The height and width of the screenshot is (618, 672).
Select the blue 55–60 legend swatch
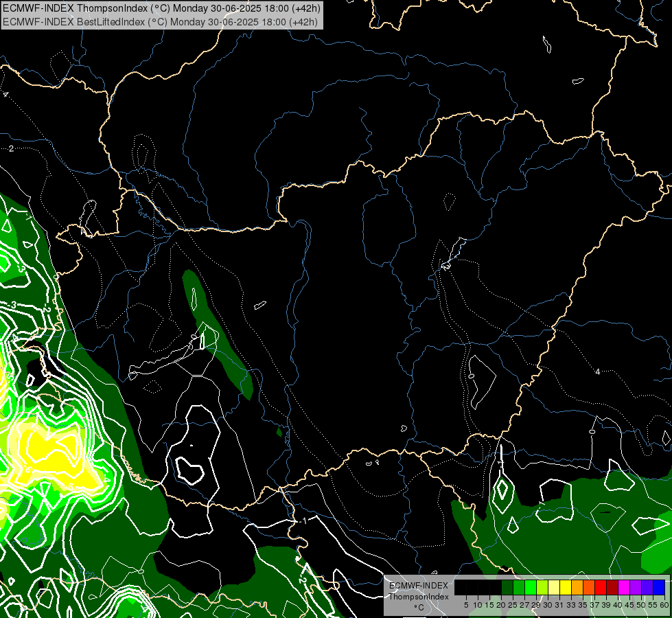659,587
